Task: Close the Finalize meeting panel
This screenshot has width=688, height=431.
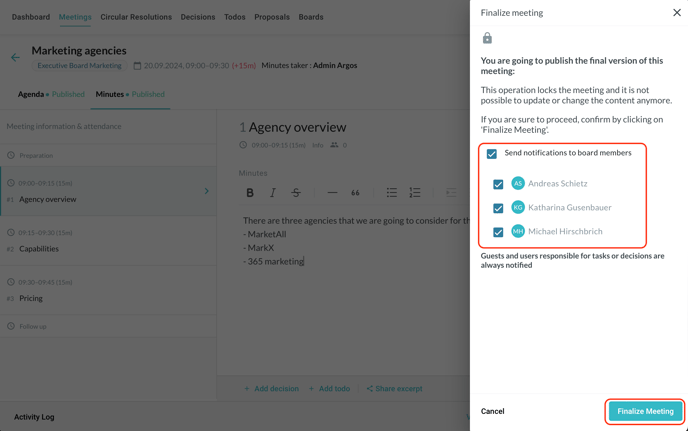Action: [x=676, y=13]
